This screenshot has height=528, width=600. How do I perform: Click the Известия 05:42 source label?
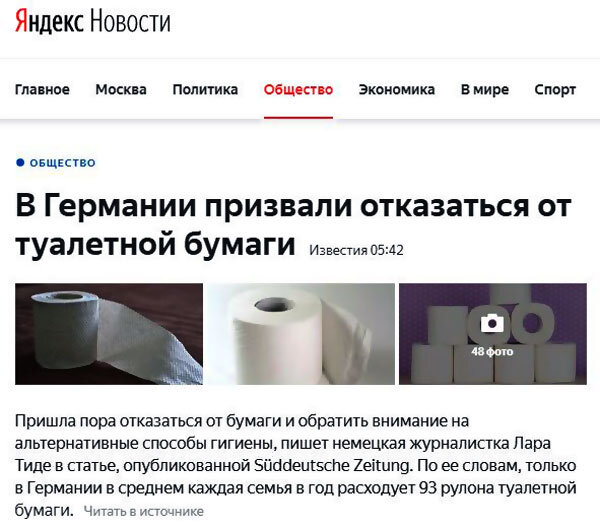point(356,250)
